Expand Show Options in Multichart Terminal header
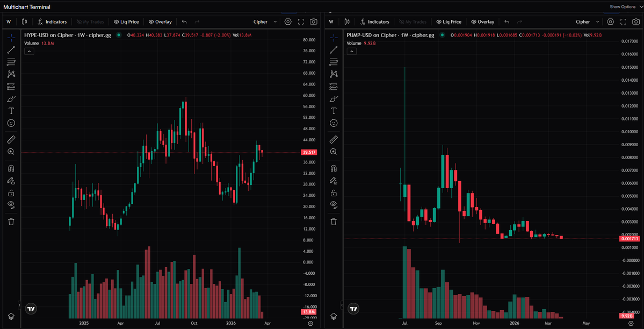The width and height of the screenshot is (644, 329). pyautogui.click(x=626, y=6)
